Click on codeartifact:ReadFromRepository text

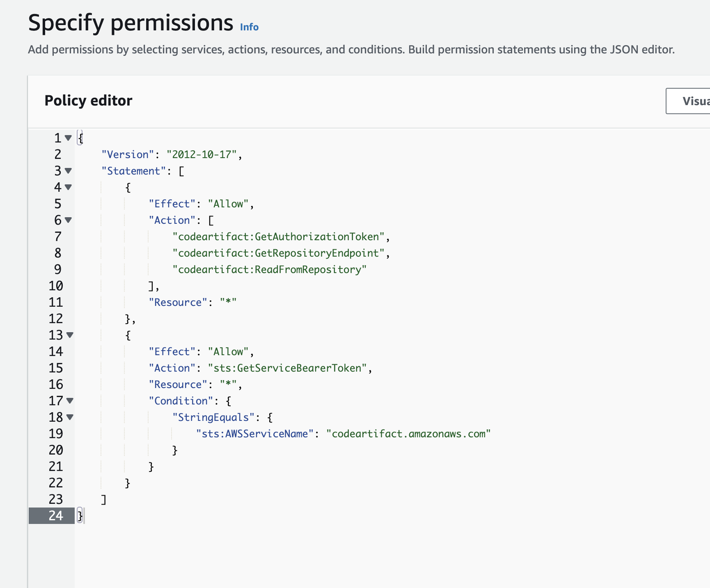point(269,269)
